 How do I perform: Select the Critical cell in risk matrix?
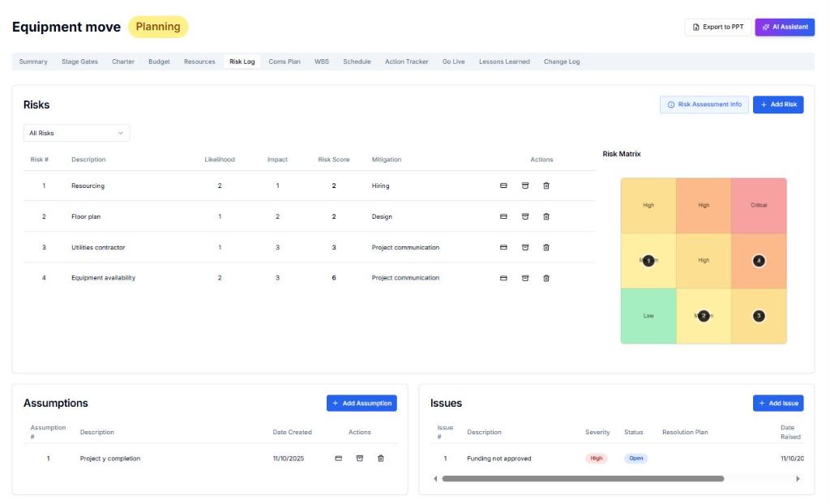pyautogui.click(x=759, y=205)
